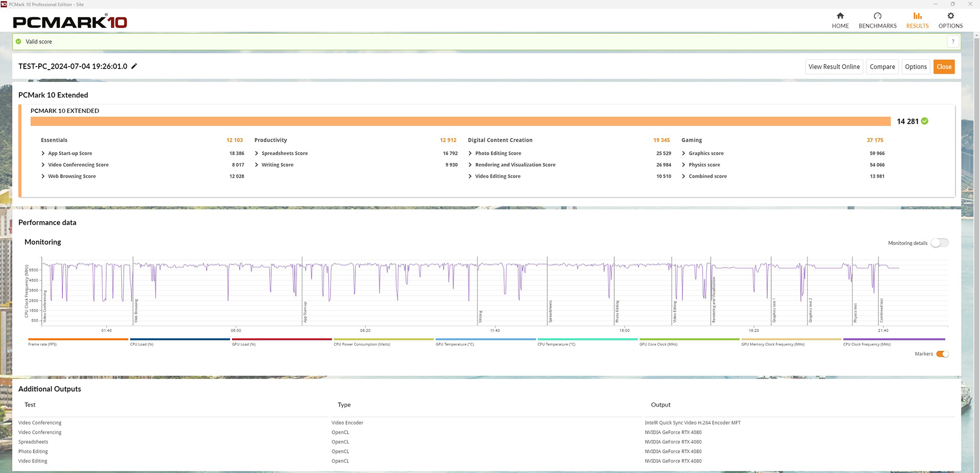This screenshot has width=980, height=473.
Task: Expand App Start-up Score details
Action: 43,153
